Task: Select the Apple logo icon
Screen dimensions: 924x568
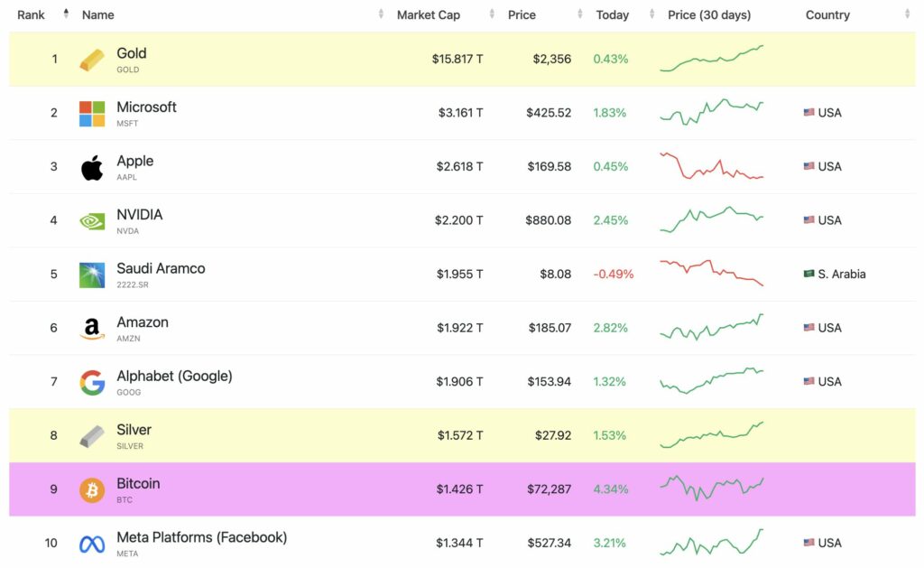Action: (93, 166)
